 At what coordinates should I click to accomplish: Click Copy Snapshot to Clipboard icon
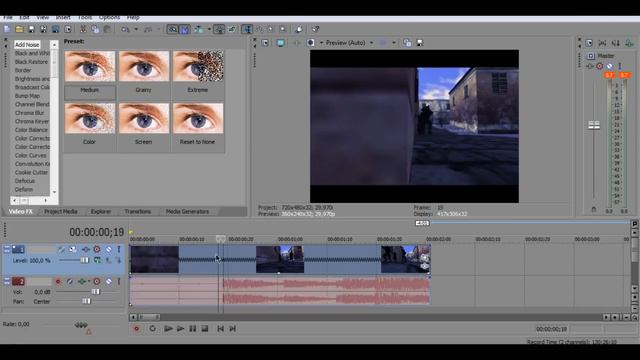tap(407, 42)
